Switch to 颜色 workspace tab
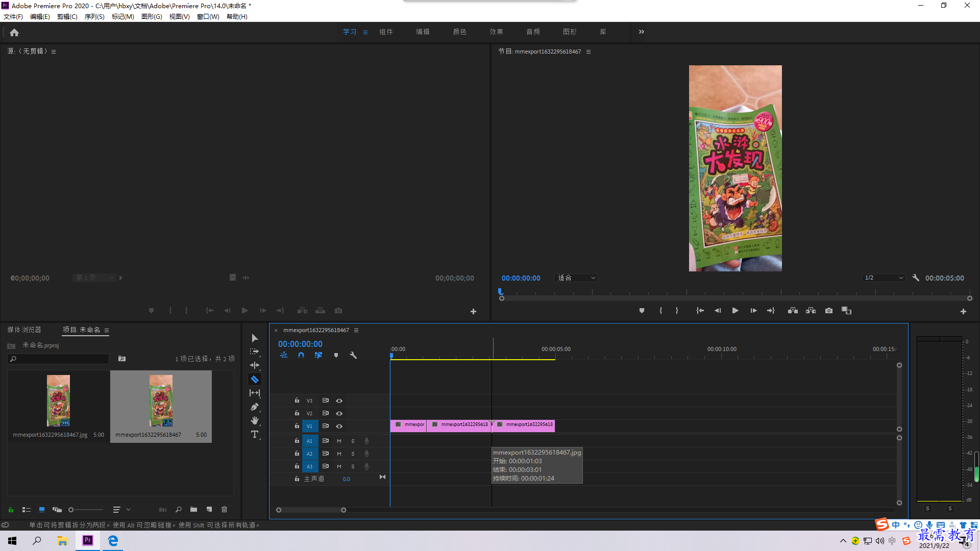This screenshot has width=980, height=551. pos(459,32)
